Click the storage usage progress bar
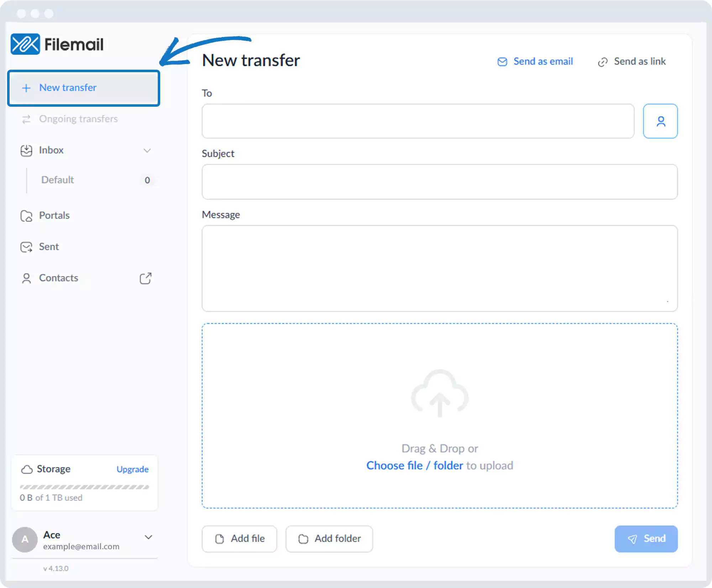The image size is (712, 588). (84, 487)
